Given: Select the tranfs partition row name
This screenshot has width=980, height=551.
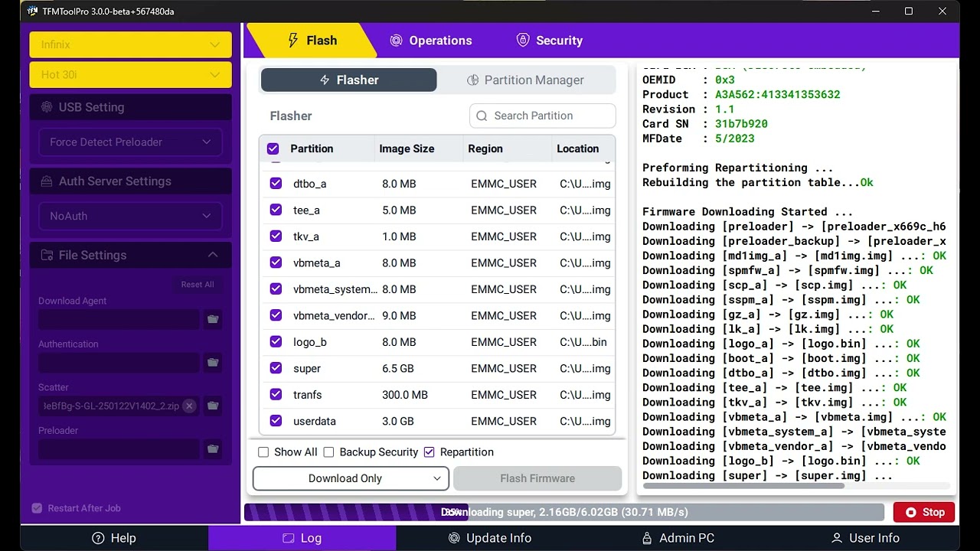Looking at the screenshot, I should (308, 395).
